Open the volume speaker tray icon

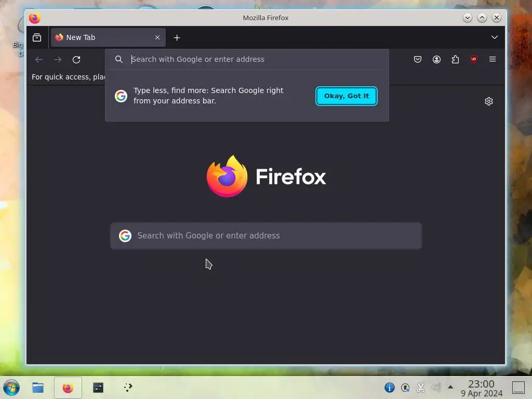click(436, 387)
